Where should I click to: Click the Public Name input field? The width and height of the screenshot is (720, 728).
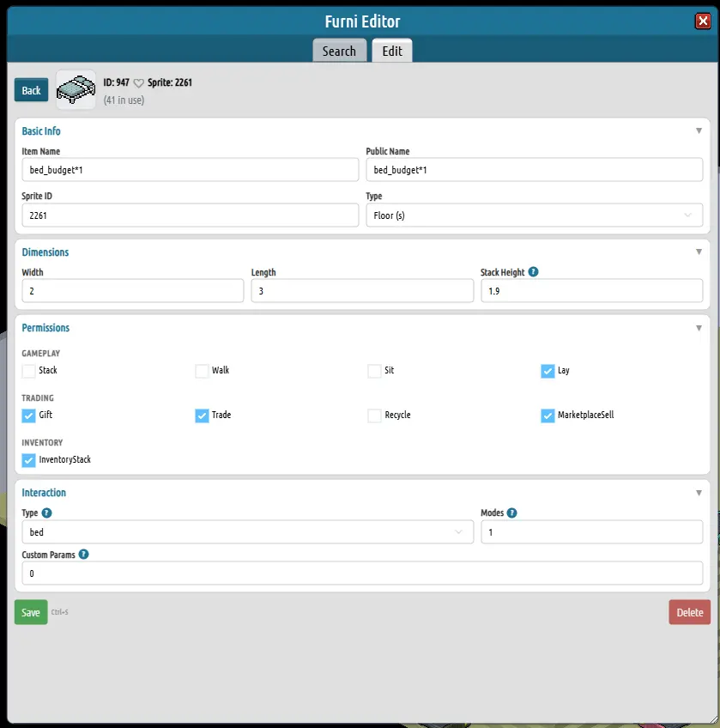click(x=535, y=170)
